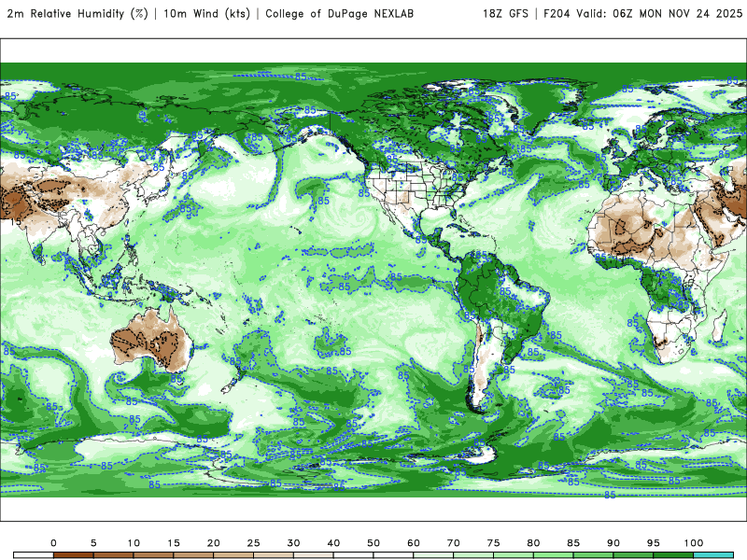The height and width of the screenshot is (560, 747).
Task: Click the legend value '0'
Action: pos(53,543)
